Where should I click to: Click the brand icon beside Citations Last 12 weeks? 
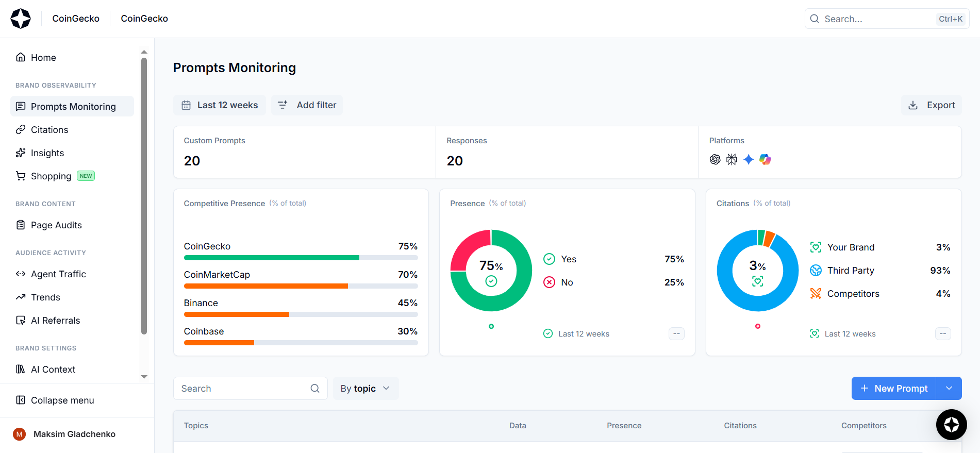click(x=815, y=334)
